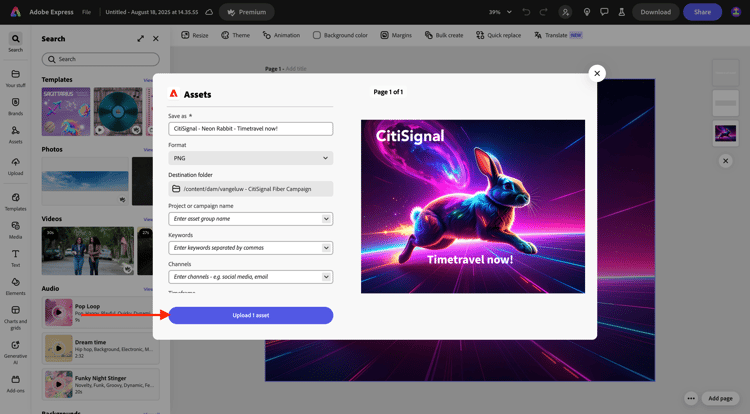
Task: Open Elements panel in sidebar
Action: point(15,286)
